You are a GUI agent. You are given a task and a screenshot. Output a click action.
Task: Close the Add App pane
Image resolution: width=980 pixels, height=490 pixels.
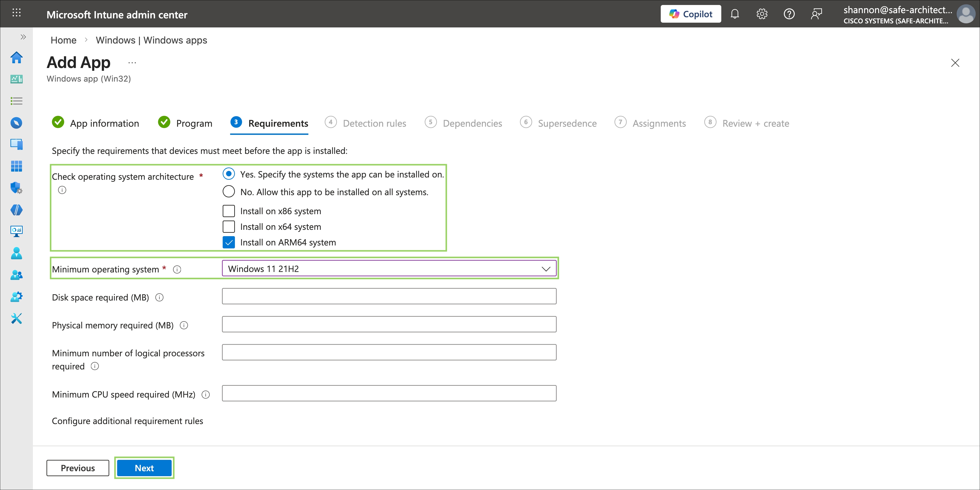click(x=955, y=63)
